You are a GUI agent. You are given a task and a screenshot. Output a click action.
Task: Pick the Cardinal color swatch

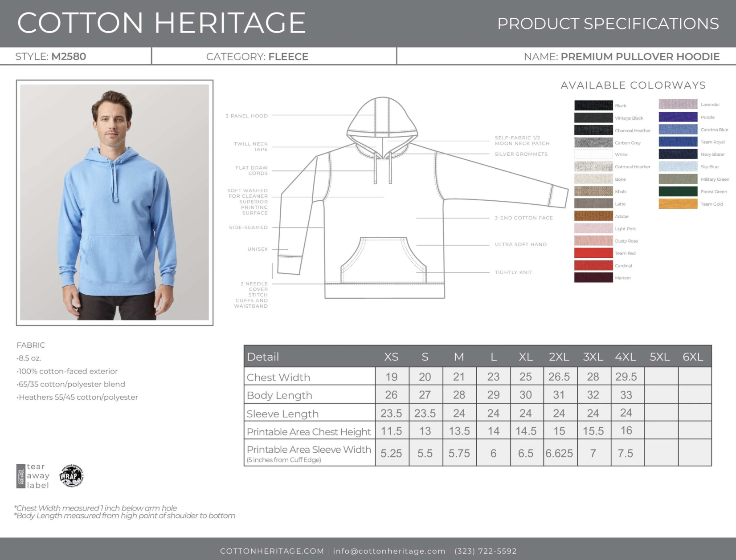click(x=593, y=266)
